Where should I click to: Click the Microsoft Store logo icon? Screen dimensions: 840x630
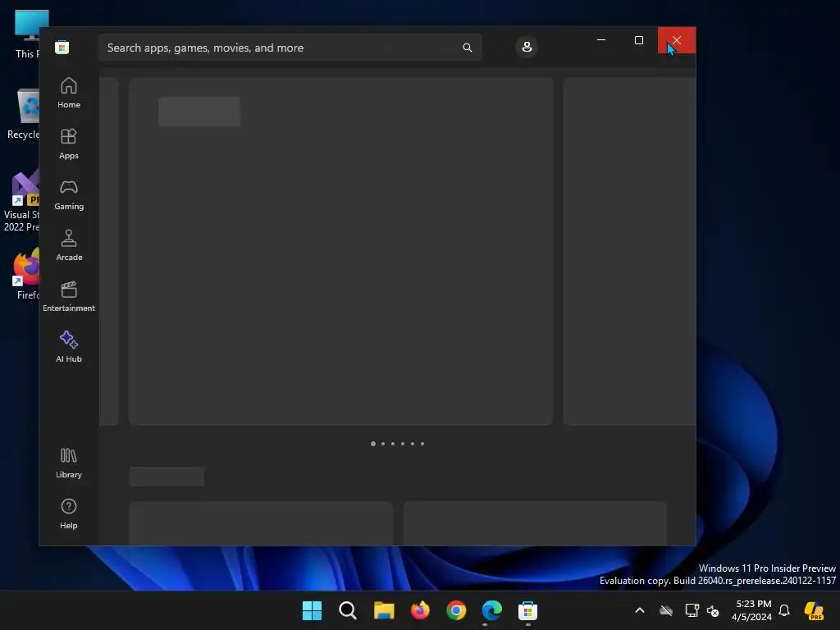[x=62, y=47]
